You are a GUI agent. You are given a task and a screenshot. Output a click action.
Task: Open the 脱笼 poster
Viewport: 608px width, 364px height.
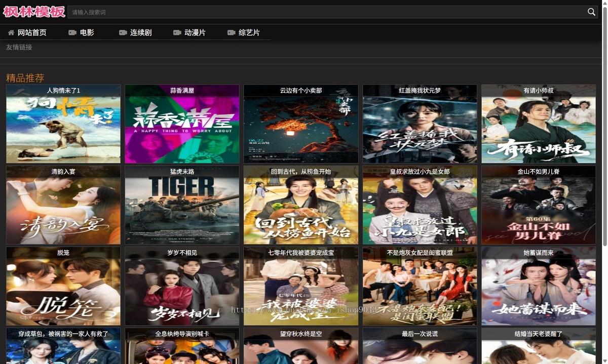click(63, 286)
